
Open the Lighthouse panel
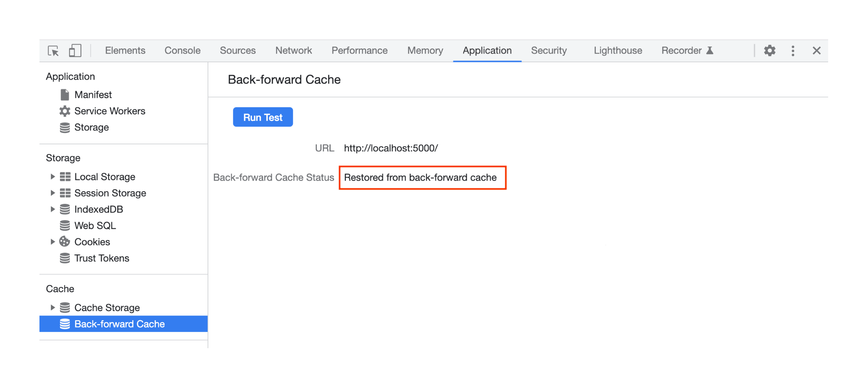tap(617, 50)
